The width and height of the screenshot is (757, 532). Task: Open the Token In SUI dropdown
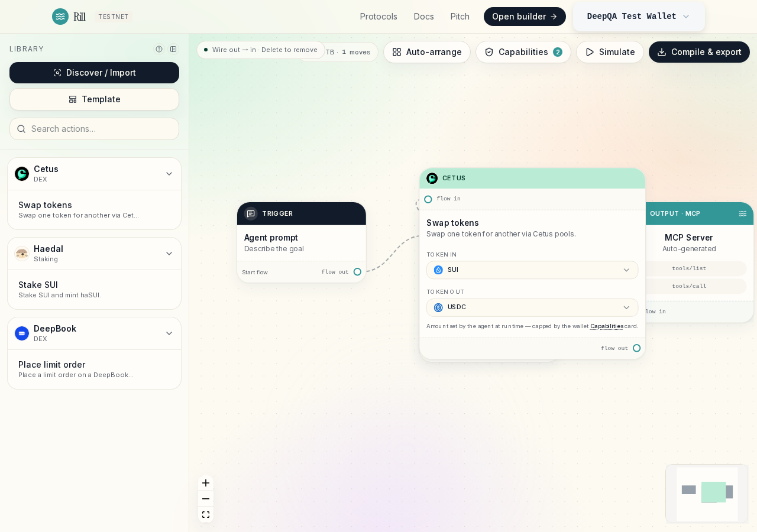[532, 270]
